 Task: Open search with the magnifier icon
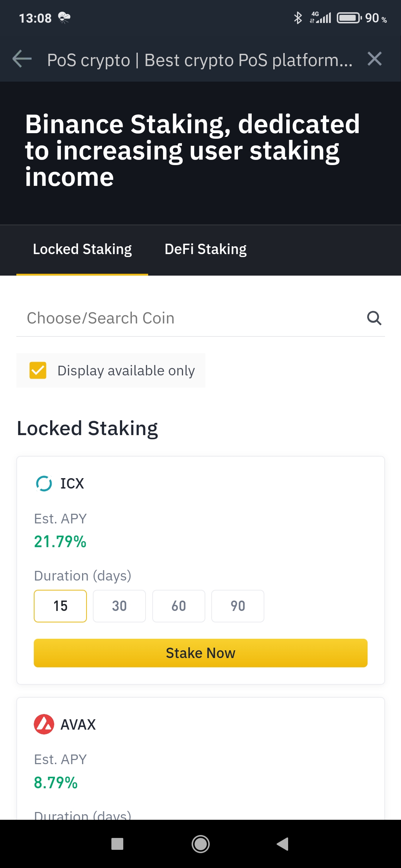tap(374, 318)
